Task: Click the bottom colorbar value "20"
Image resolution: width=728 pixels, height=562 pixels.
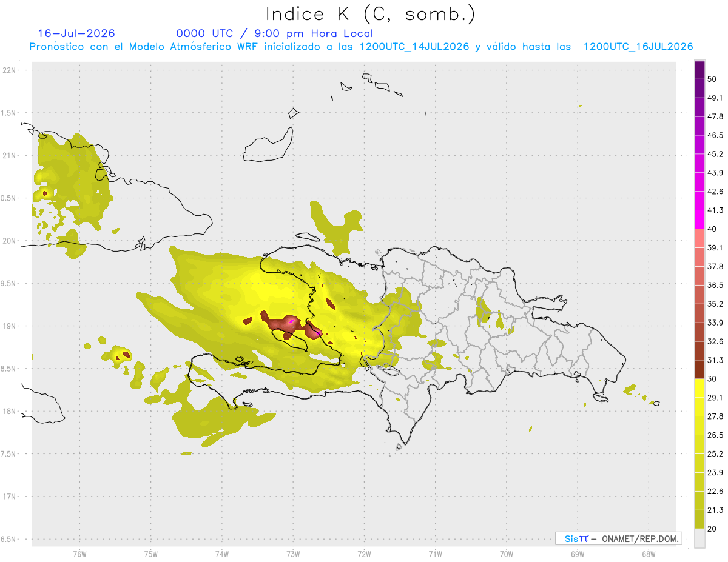Action: click(712, 529)
